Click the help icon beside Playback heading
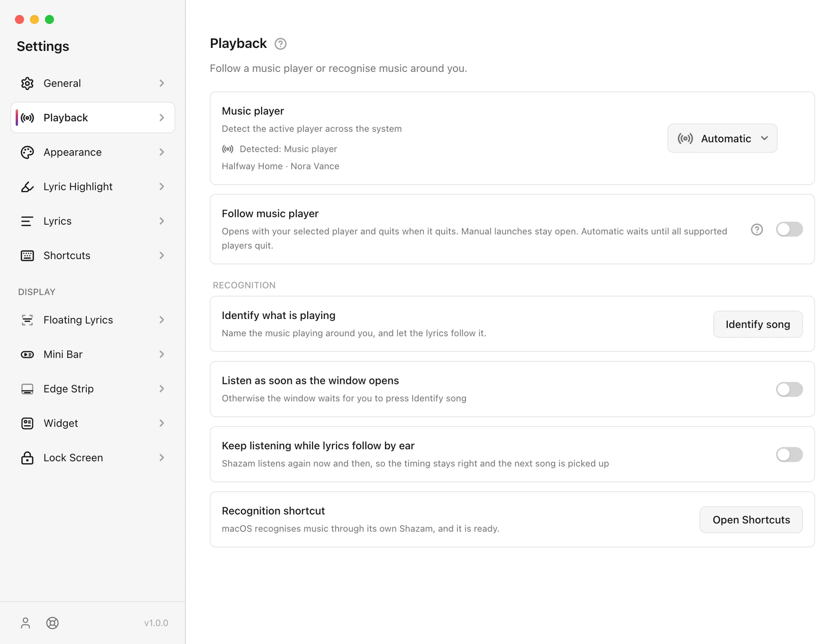 [x=281, y=44]
